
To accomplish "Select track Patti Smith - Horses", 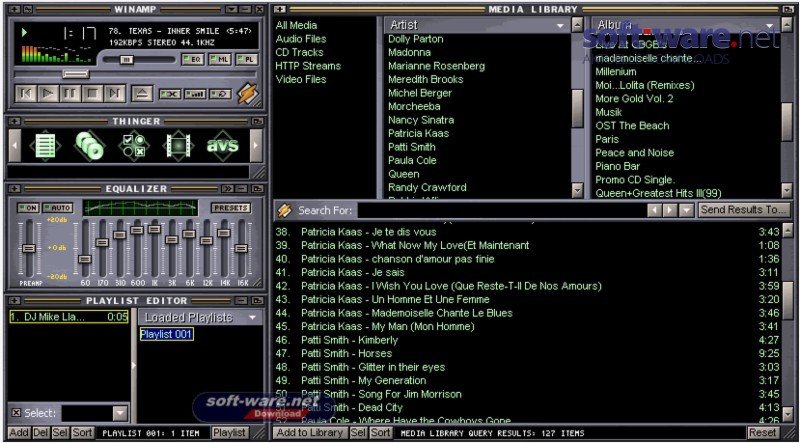I will tap(346, 353).
